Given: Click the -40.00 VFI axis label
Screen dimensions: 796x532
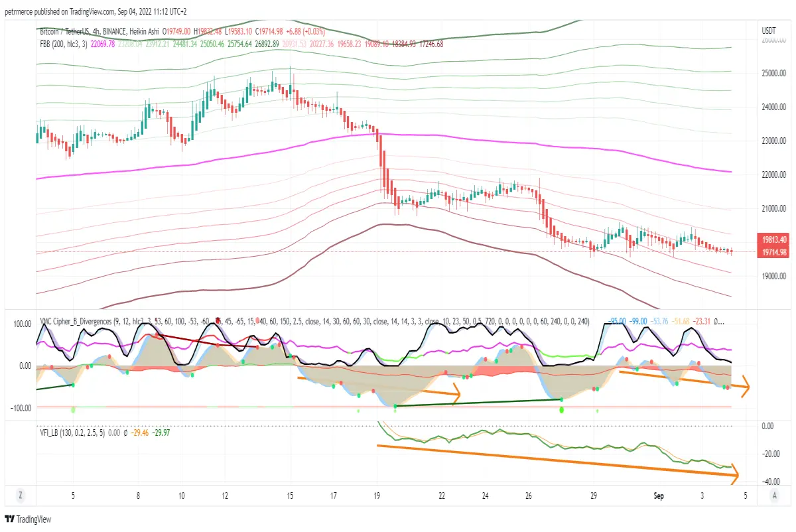Looking at the screenshot, I should click(771, 482).
